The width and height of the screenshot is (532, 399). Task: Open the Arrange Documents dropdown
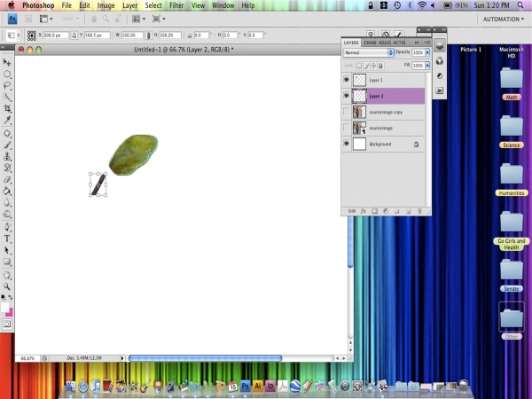coord(138,19)
